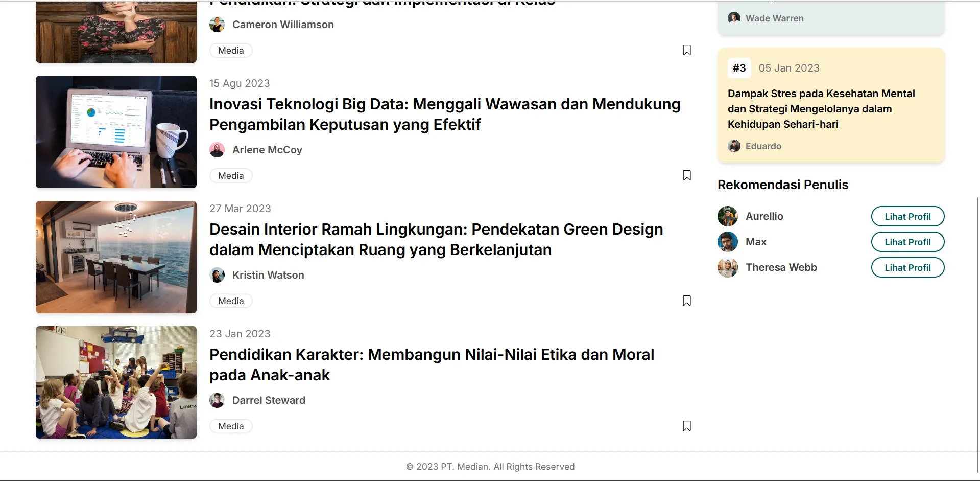Click Theresa Webb's avatar
980x481 pixels.
(x=727, y=267)
